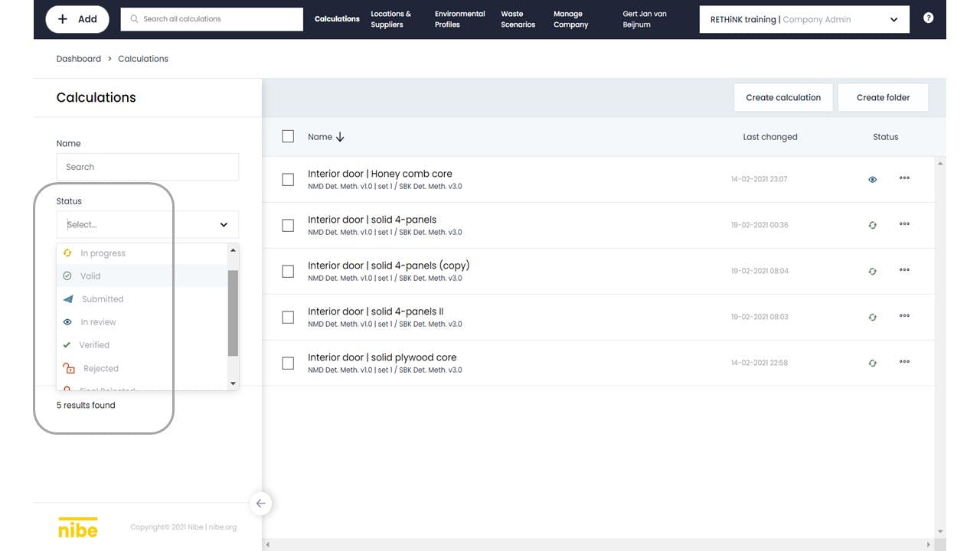Click in-progress icon on solid 4-panels II
Image resolution: width=980 pixels, height=551 pixels.
pos(872,318)
